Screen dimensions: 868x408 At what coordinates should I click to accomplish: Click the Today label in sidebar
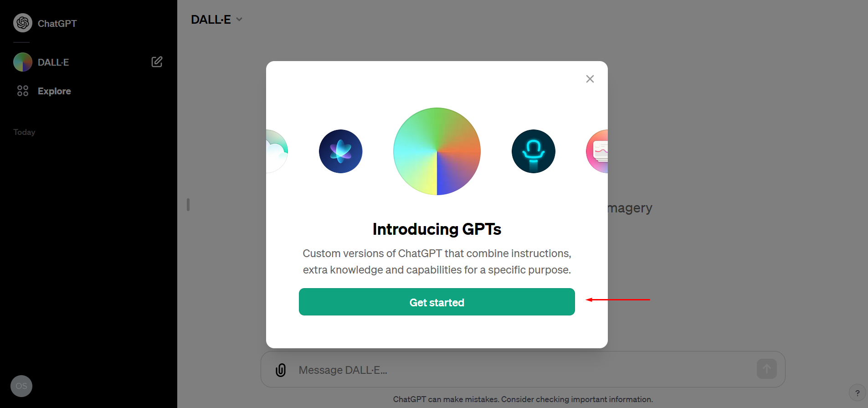[x=24, y=132]
